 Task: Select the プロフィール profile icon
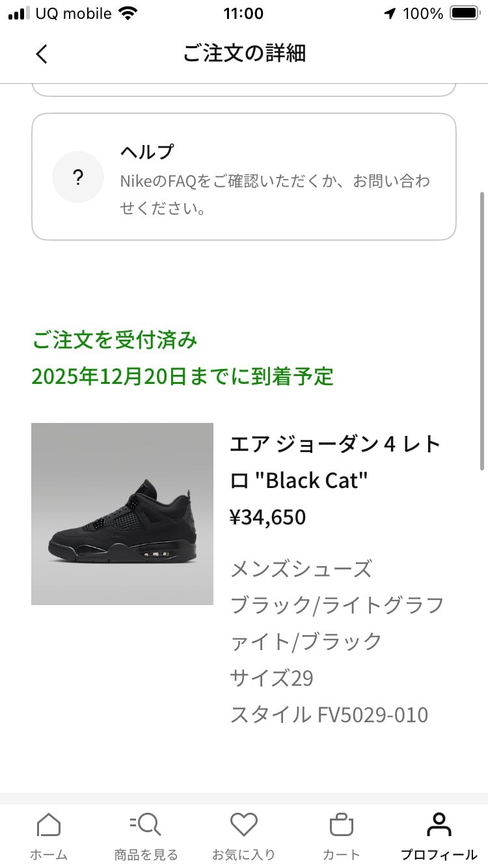tap(440, 824)
